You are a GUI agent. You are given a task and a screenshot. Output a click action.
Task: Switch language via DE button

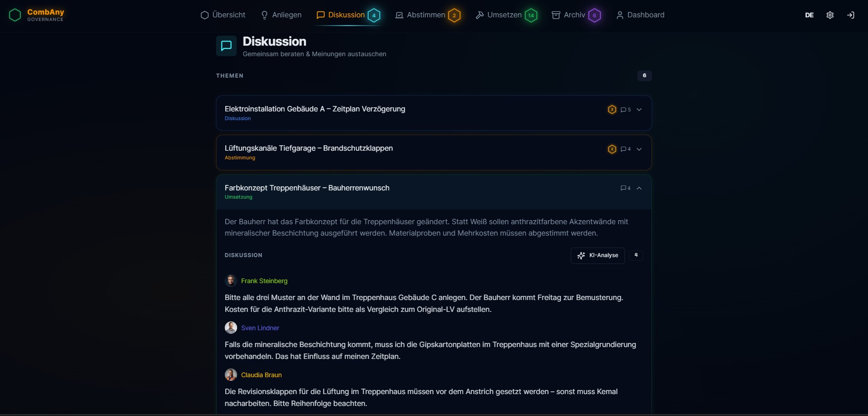(x=809, y=15)
